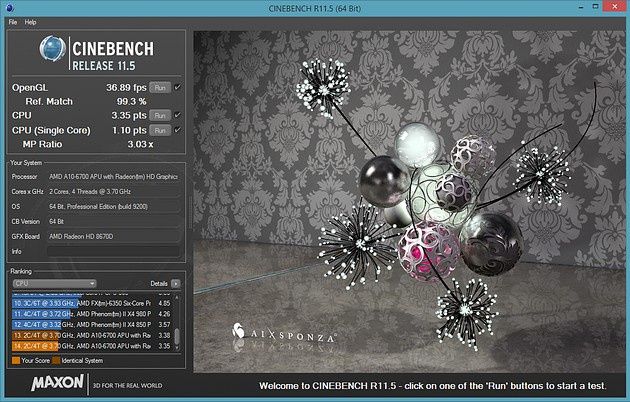The image size is (630, 402).
Task: Click the Identical System legend swatch
Action: 56,361
